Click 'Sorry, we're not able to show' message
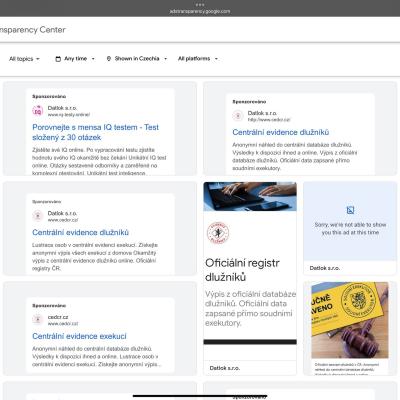Image resolution: width=400 pixels, height=400 pixels. [x=350, y=228]
